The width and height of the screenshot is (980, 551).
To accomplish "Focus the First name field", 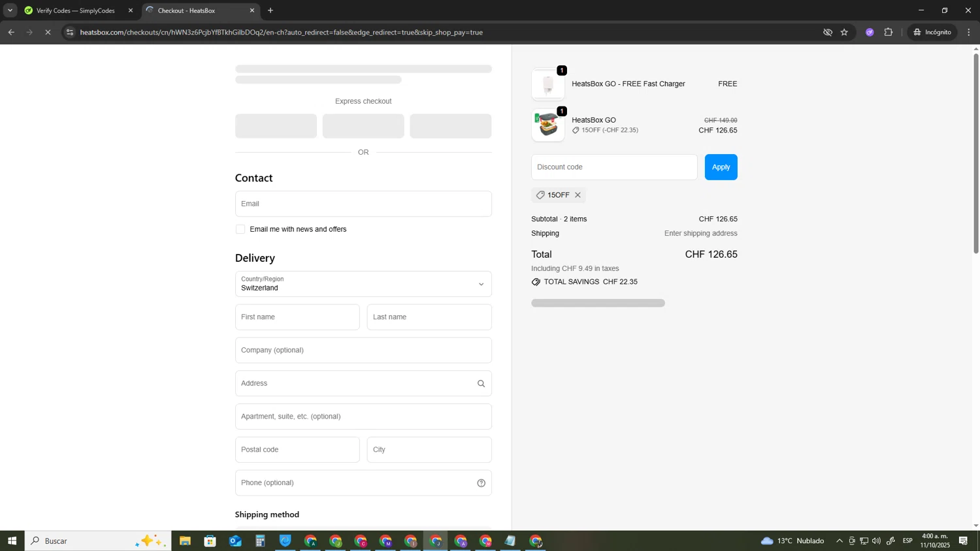I will 297,317.
